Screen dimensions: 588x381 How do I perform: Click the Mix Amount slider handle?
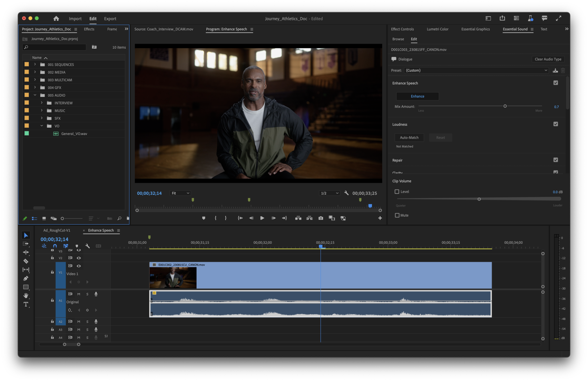505,106
